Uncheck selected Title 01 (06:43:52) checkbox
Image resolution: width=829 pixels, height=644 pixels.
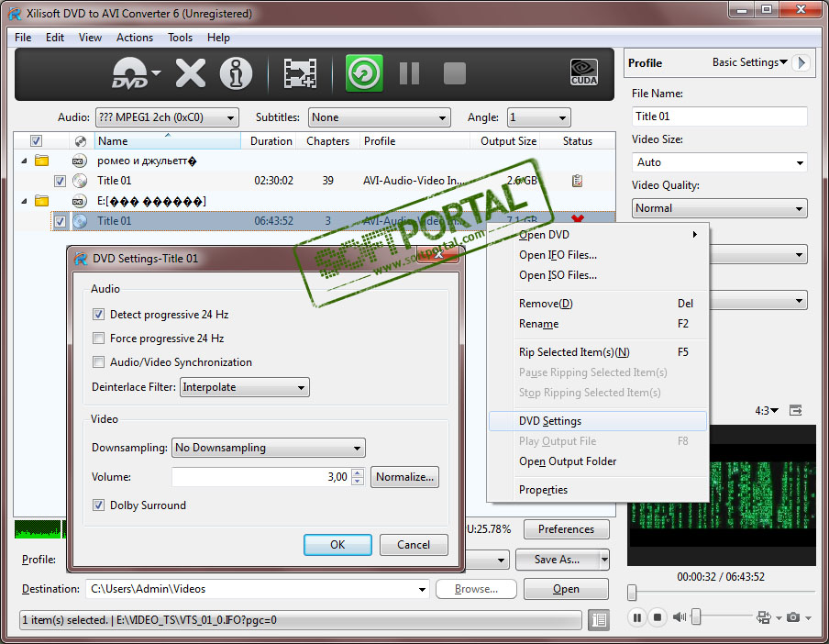tap(61, 221)
